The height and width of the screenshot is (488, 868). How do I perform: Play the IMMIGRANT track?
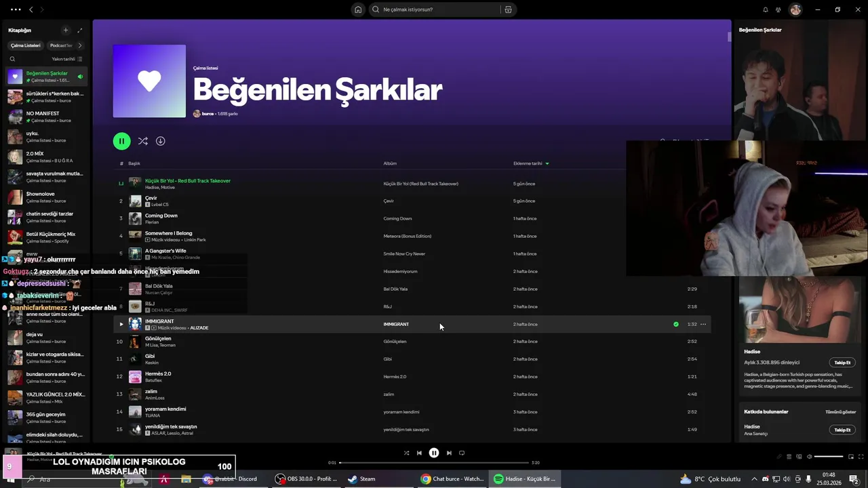click(x=121, y=324)
